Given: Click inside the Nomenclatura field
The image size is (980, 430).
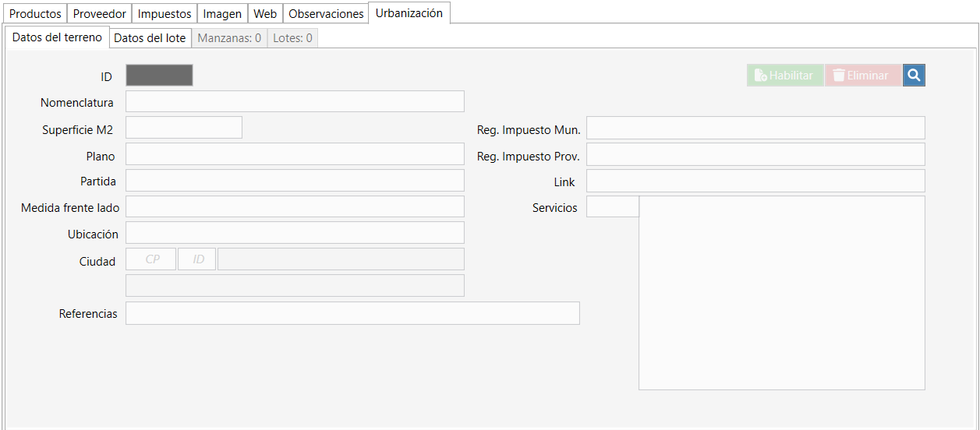Looking at the screenshot, I should tap(295, 101).
